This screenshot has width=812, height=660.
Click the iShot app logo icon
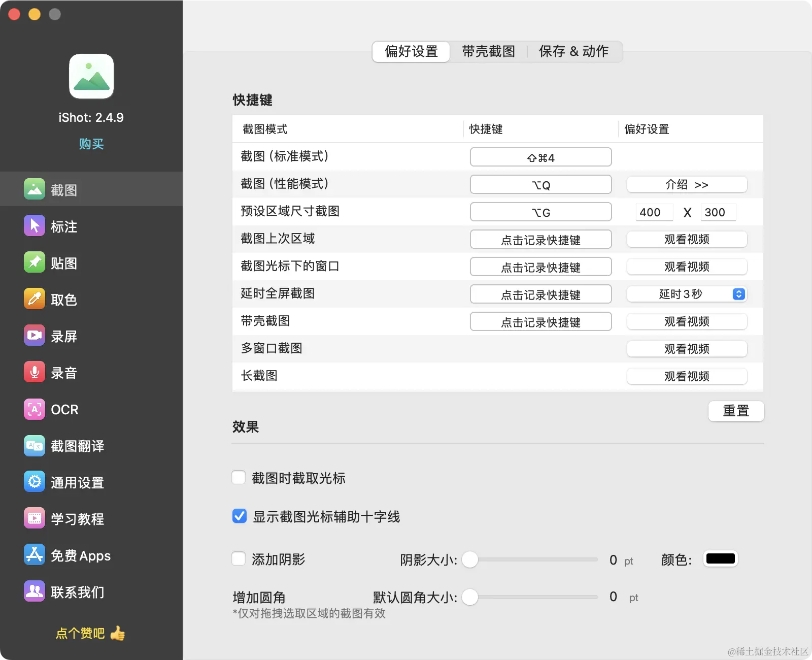(91, 76)
